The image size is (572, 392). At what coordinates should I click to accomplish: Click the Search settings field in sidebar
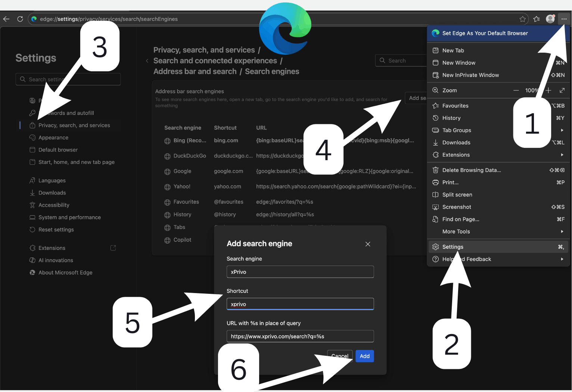(x=68, y=79)
